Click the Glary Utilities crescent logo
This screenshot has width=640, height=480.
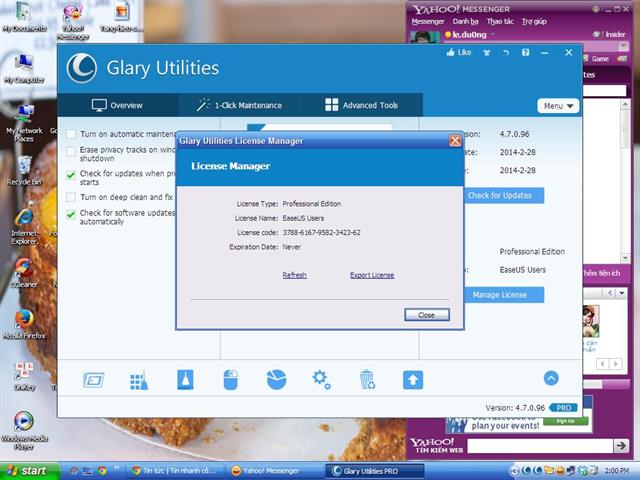pyautogui.click(x=82, y=68)
